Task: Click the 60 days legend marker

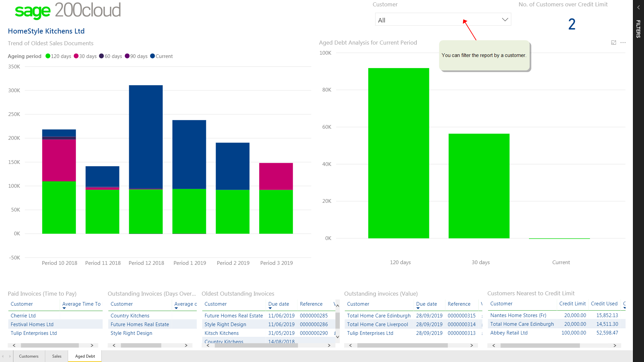Action: click(102, 56)
